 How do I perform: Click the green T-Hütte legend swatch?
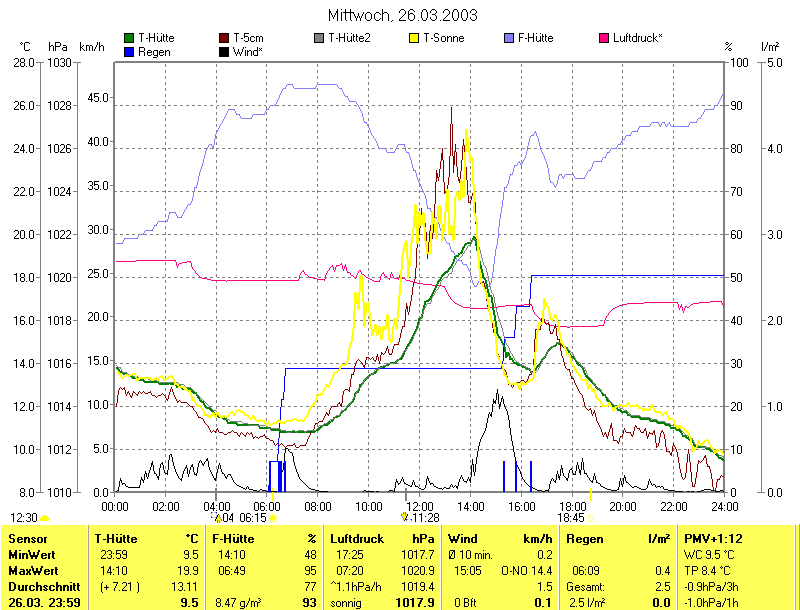pyautogui.click(x=129, y=38)
